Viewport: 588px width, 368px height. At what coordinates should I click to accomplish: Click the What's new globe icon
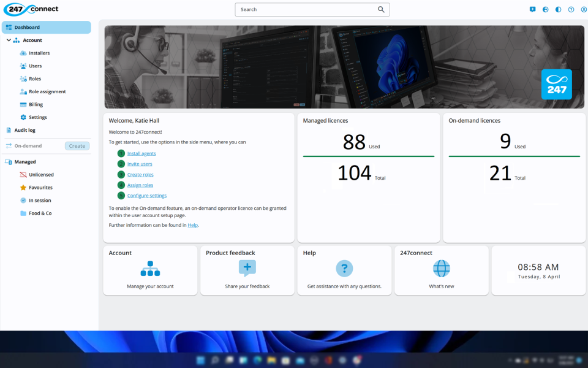[x=441, y=269]
